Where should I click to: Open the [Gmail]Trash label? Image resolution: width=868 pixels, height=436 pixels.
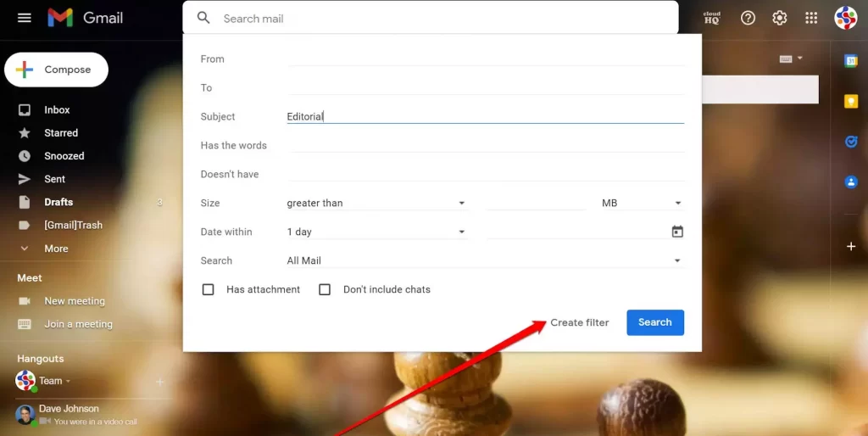tap(73, 226)
